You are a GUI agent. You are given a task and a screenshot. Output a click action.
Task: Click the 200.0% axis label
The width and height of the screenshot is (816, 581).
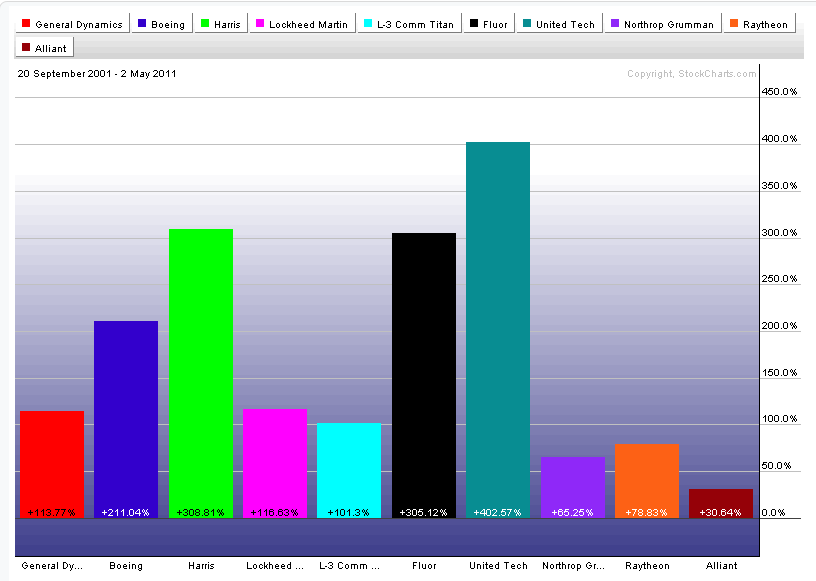779,325
